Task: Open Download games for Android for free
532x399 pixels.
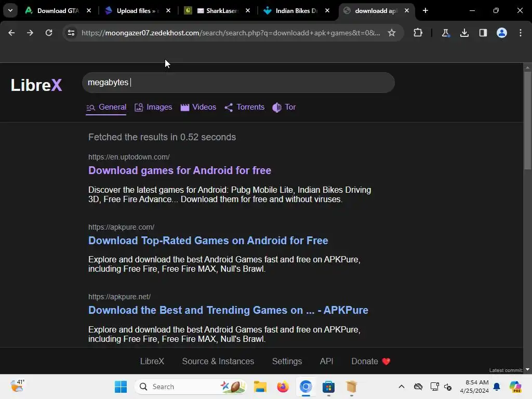Action: (180, 170)
